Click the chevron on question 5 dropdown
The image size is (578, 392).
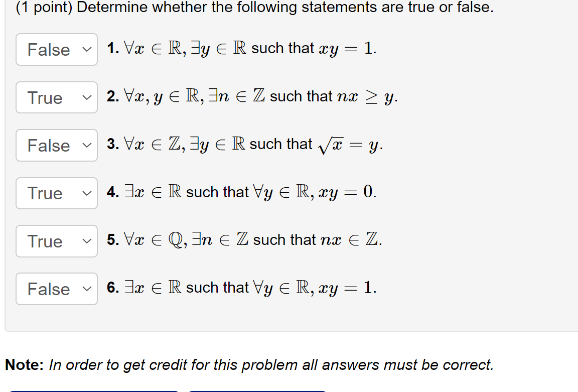[x=86, y=241]
